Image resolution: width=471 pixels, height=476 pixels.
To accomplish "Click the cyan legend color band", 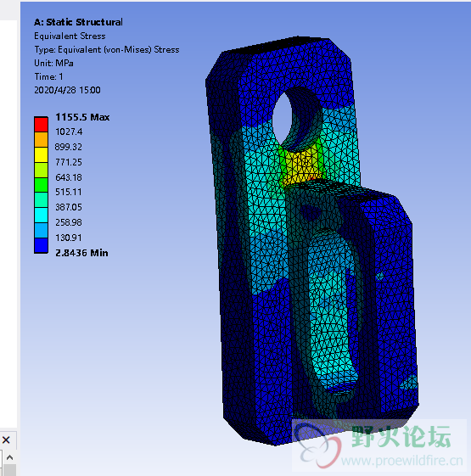I will point(41,215).
